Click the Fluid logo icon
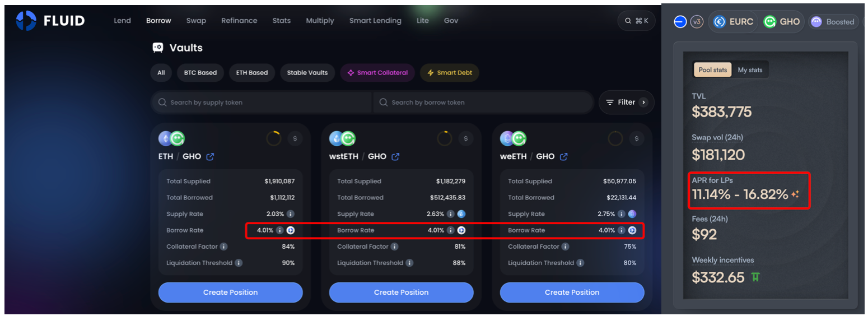868x316 pixels. (26, 21)
